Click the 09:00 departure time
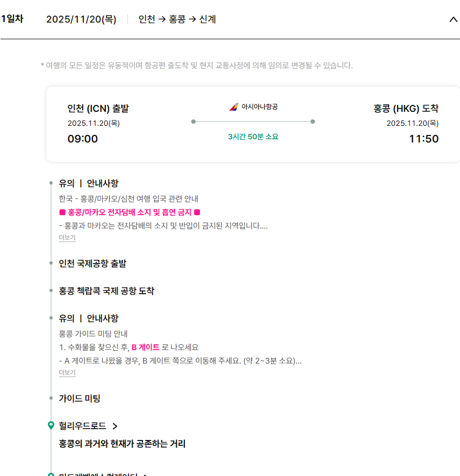Image resolution: width=460 pixels, height=476 pixels. 83,139
